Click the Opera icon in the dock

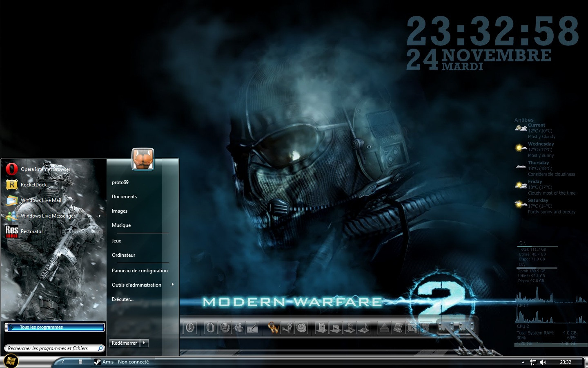click(210, 328)
